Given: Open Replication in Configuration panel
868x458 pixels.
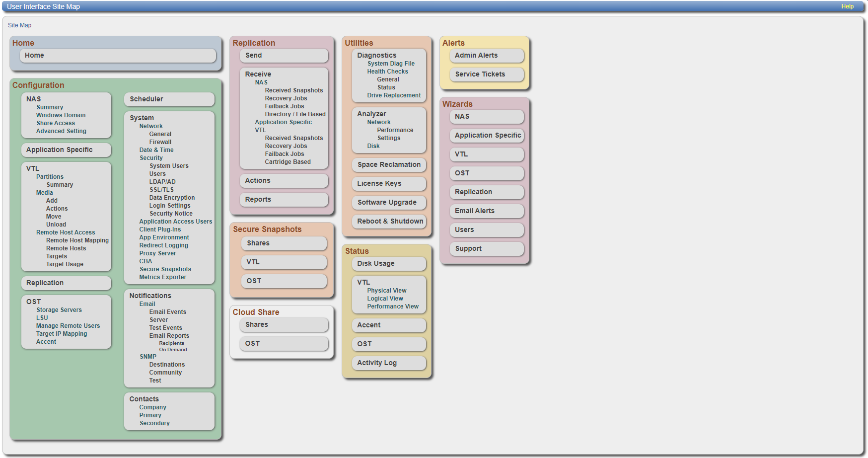Looking at the screenshot, I should (66, 283).
